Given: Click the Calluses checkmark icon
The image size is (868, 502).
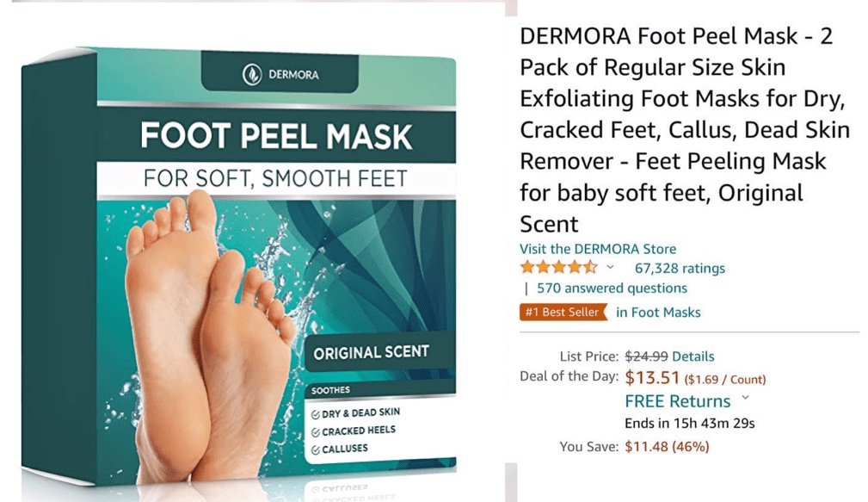Looking at the screenshot, I should click(x=315, y=450).
